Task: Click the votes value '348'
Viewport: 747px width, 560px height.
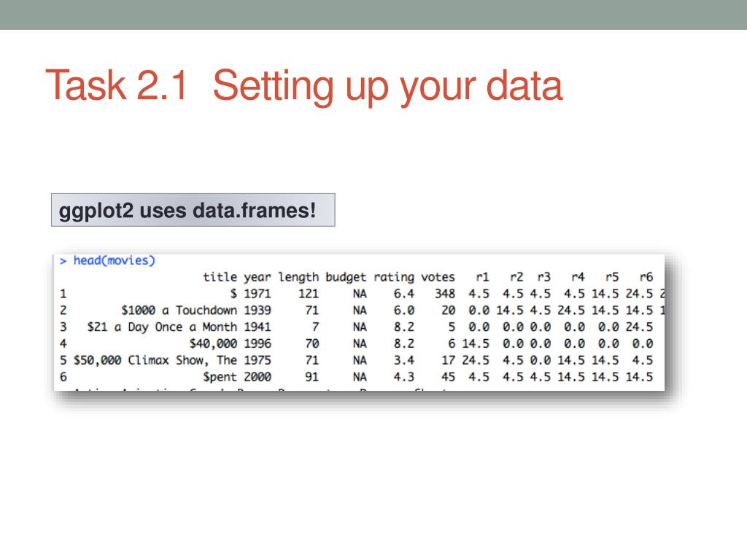Action: pyautogui.click(x=445, y=294)
